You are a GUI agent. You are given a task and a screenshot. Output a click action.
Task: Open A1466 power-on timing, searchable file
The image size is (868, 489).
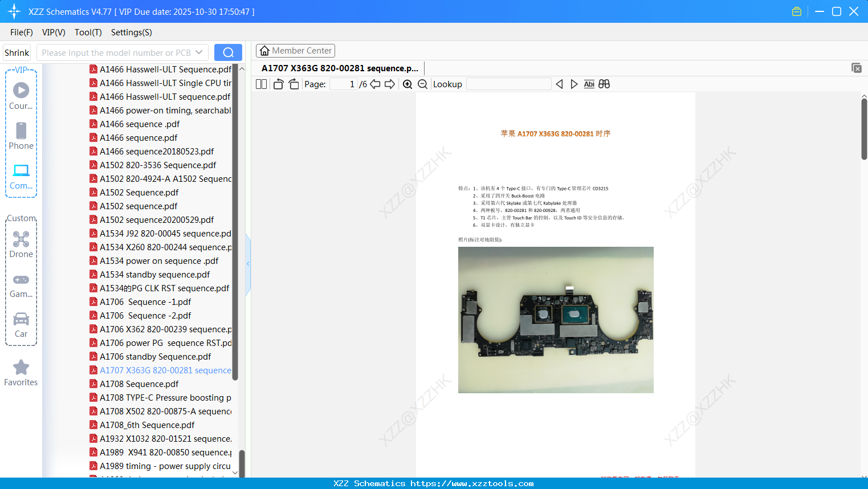pos(161,111)
